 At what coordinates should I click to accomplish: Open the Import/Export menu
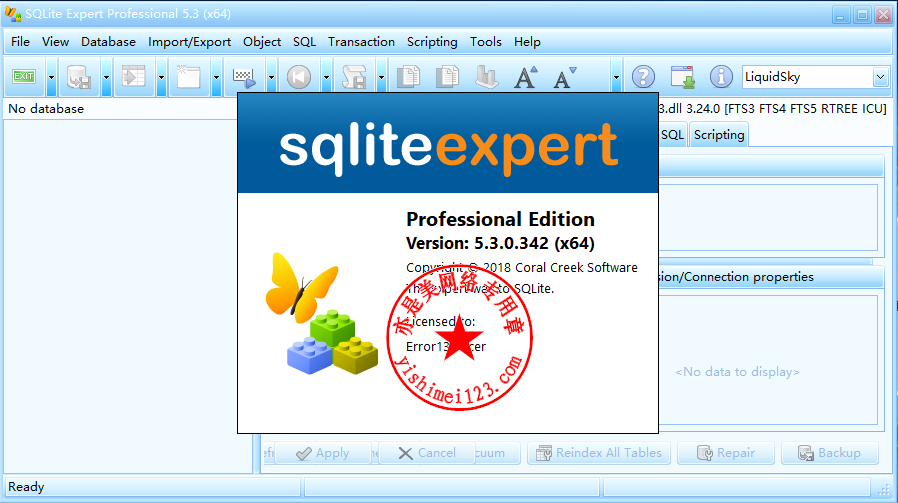coord(189,42)
